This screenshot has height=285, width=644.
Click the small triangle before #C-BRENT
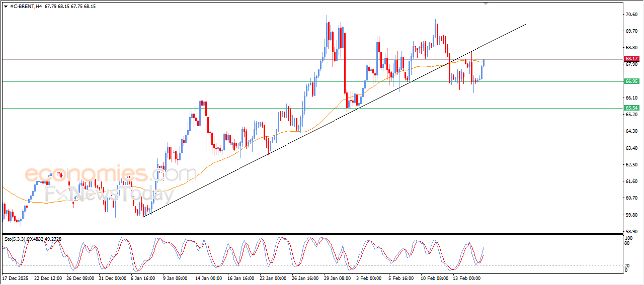(x=6, y=7)
